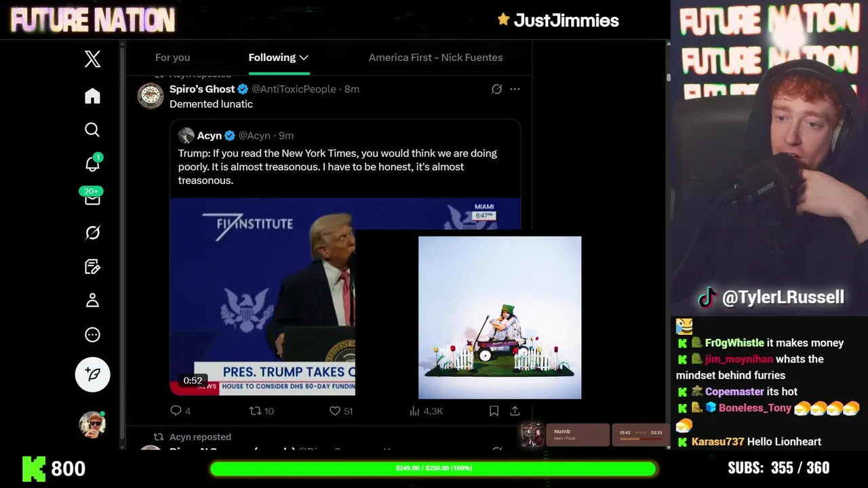
Task: Open More options circle icon in sidebar
Action: [x=92, y=335]
